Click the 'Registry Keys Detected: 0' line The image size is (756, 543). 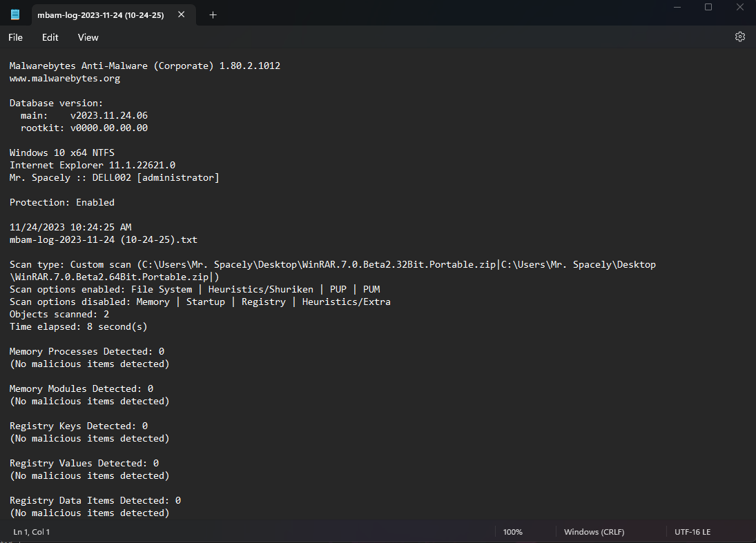[x=79, y=426]
